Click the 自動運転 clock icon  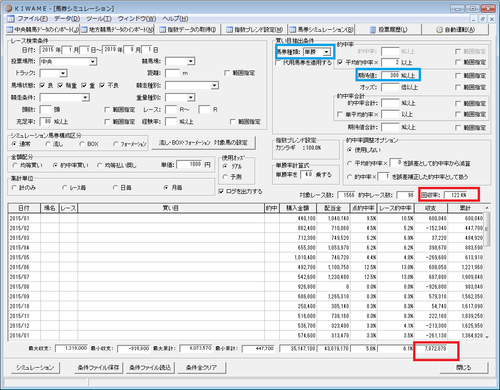coord(439,30)
